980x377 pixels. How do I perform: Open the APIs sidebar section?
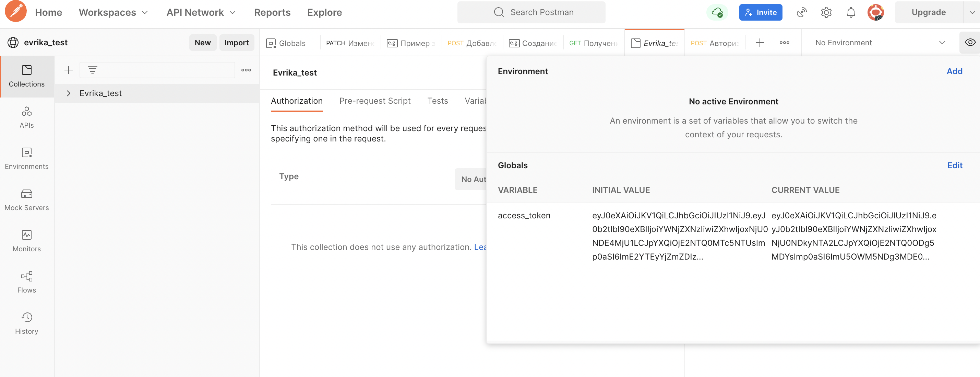click(x=27, y=117)
